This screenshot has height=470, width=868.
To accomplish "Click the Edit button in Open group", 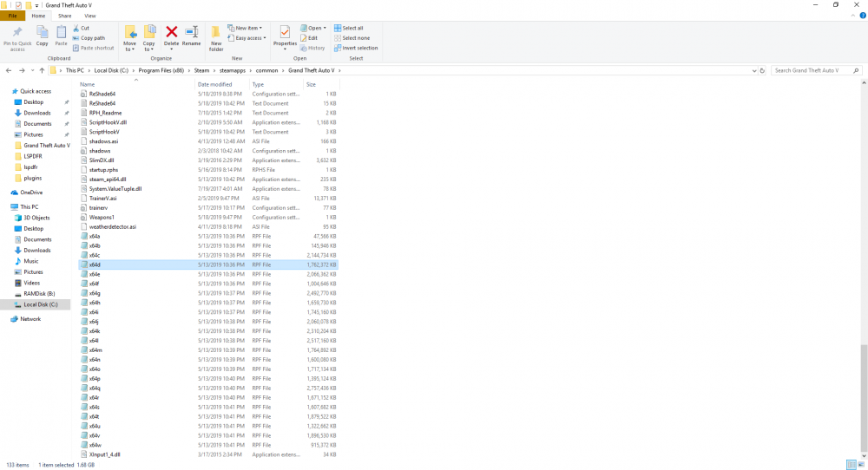I will coord(309,38).
